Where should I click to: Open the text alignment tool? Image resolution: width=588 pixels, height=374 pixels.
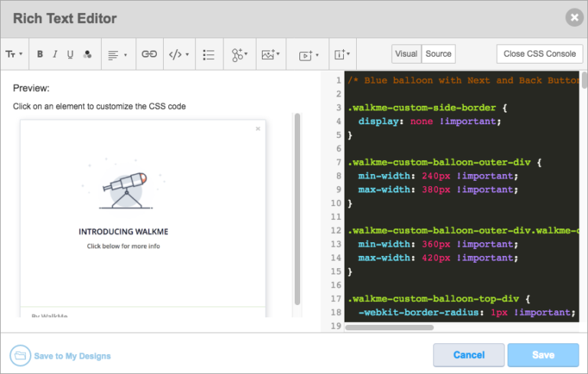[x=113, y=55]
